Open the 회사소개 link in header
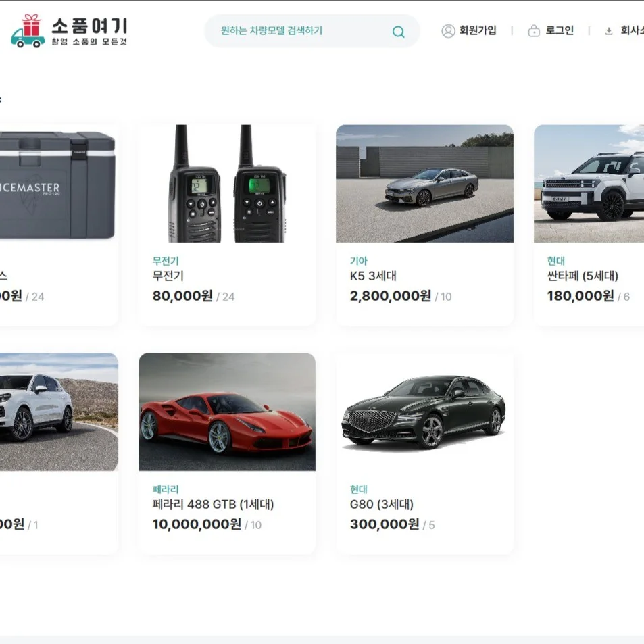 point(632,30)
